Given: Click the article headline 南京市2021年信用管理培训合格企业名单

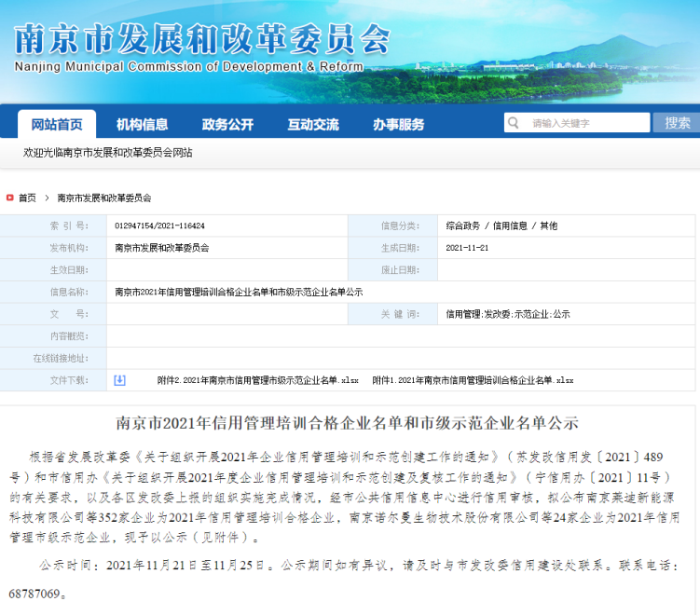Looking at the screenshot, I should tap(347, 423).
